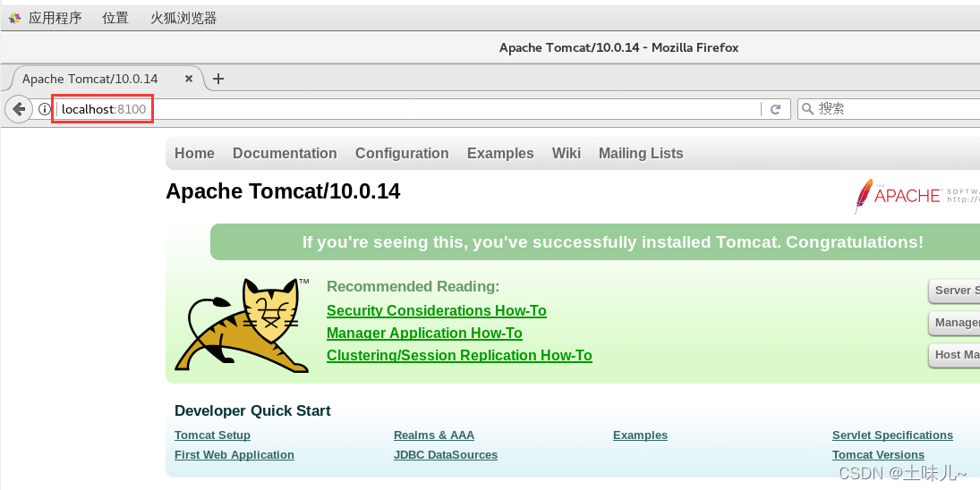Open the Servlet Specifications link
Image resolution: width=980 pixels, height=490 pixels.
(892, 435)
